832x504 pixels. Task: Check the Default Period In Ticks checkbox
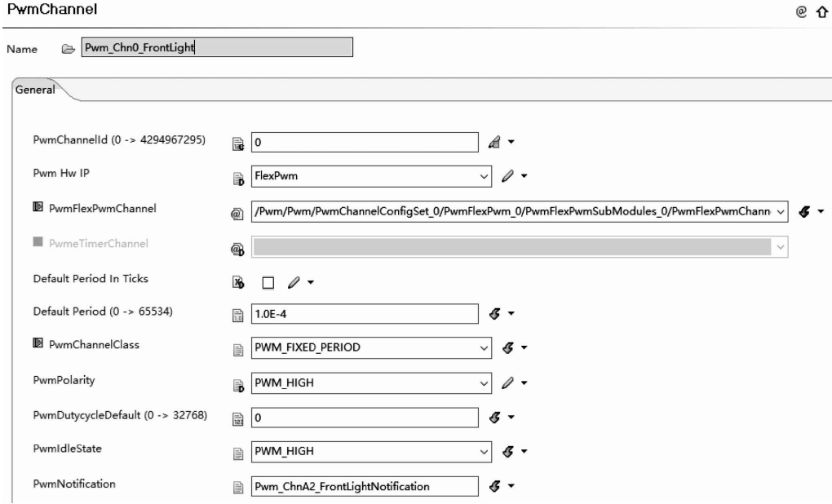pos(268,283)
